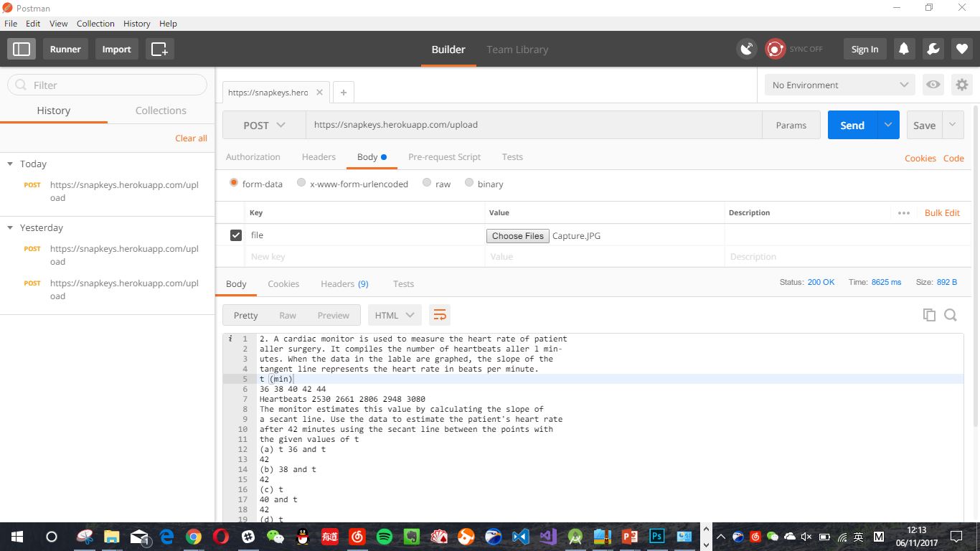
Task: Open Visual Studio Code on taskbar
Action: point(520,537)
